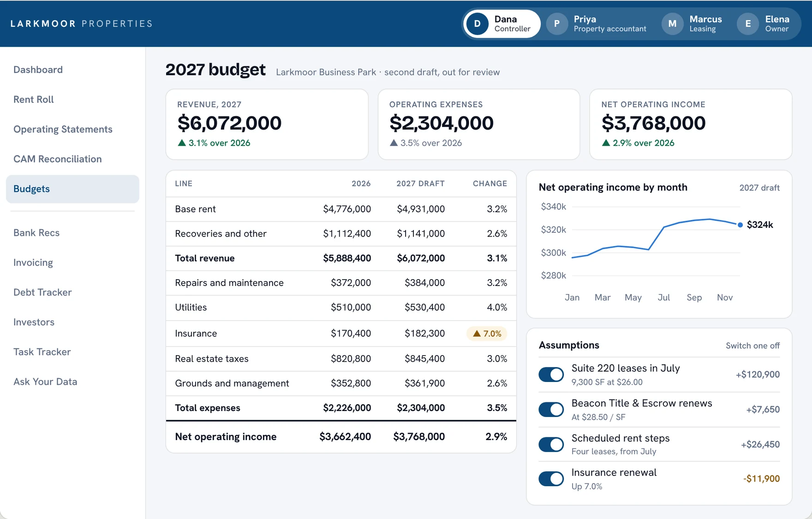The width and height of the screenshot is (812, 519).
Task: Click the Repairs and maintenance row label
Action: [x=229, y=283]
